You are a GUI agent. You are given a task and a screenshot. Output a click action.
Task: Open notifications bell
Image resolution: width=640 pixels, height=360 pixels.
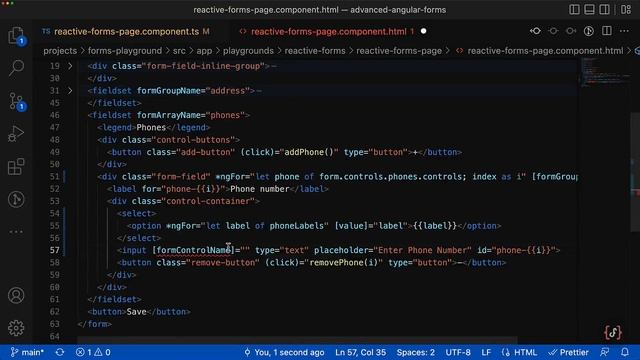pyautogui.click(x=624, y=352)
